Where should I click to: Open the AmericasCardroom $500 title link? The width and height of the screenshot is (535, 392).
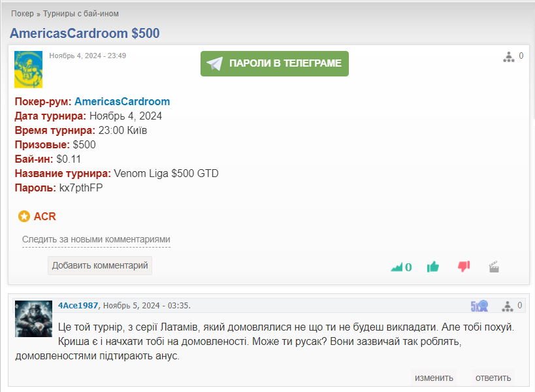[85, 33]
